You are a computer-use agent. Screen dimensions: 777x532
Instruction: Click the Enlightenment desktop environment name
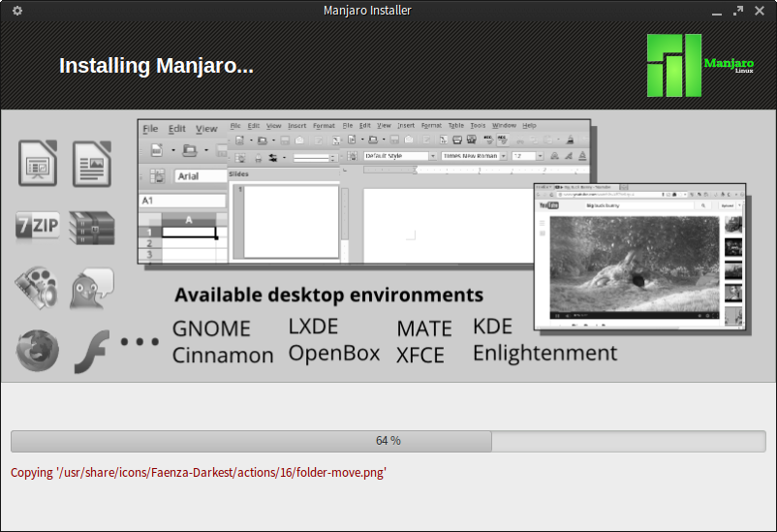coord(545,354)
